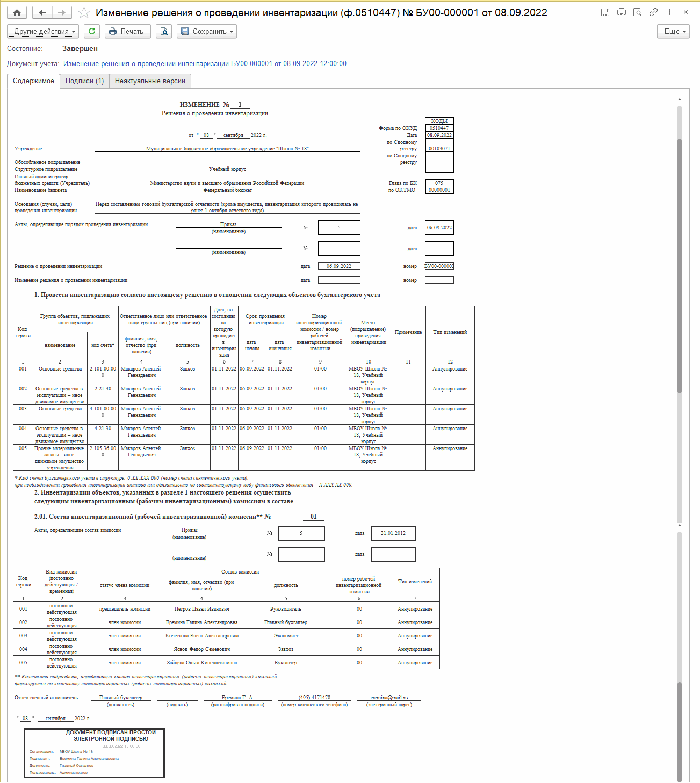Viewport: 700px width, 783px height.
Task: Close the document with the X button
Action: point(685,12)
